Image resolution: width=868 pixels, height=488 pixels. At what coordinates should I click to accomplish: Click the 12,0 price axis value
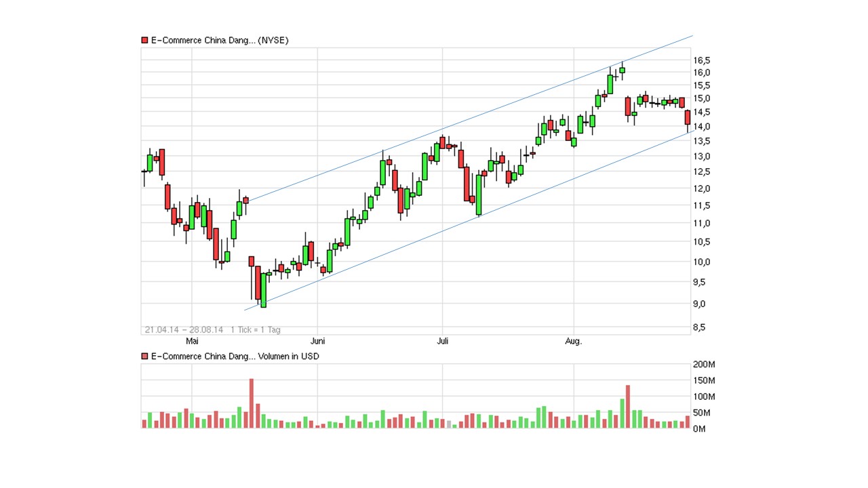point(702,188)
